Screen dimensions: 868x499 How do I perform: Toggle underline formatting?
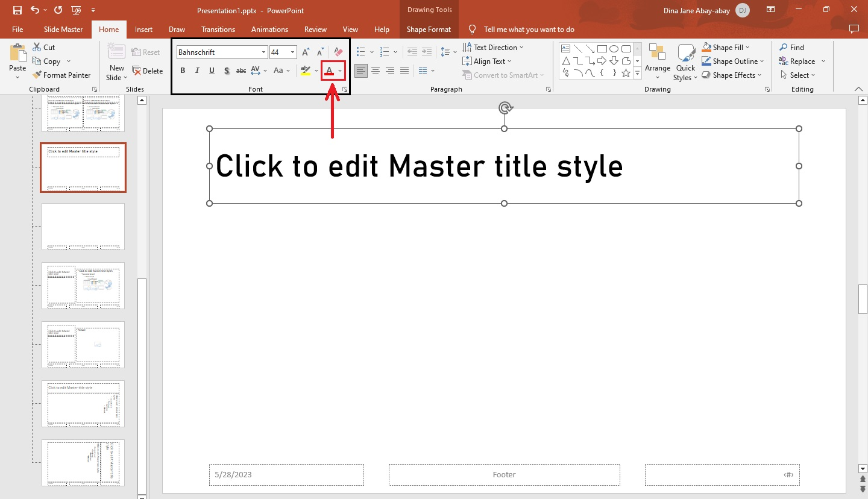click(x=212, y=71)
